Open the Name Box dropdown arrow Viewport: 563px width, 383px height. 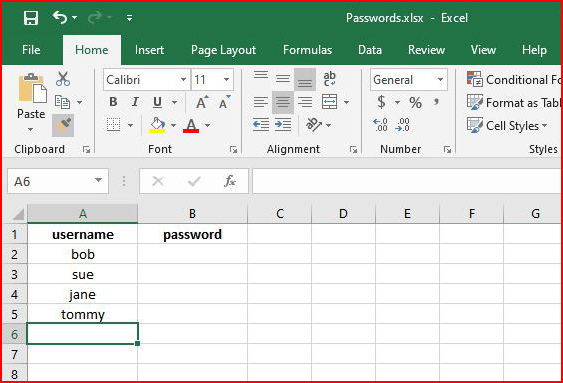tap(98, 181)
